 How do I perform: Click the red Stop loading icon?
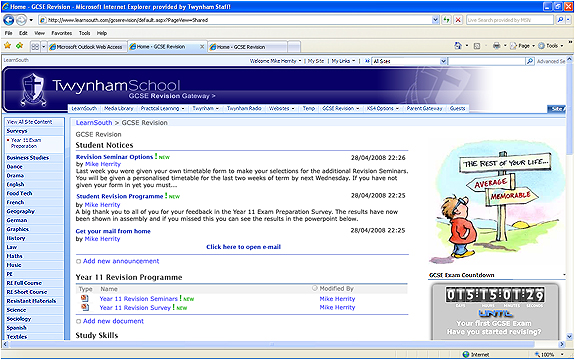[458, 20]
